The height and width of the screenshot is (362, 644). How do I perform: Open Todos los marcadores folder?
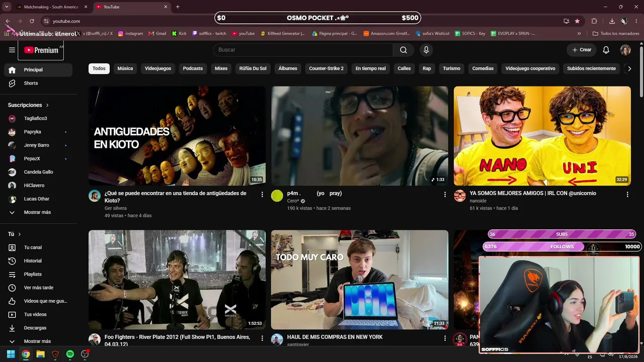coord(615,34)
